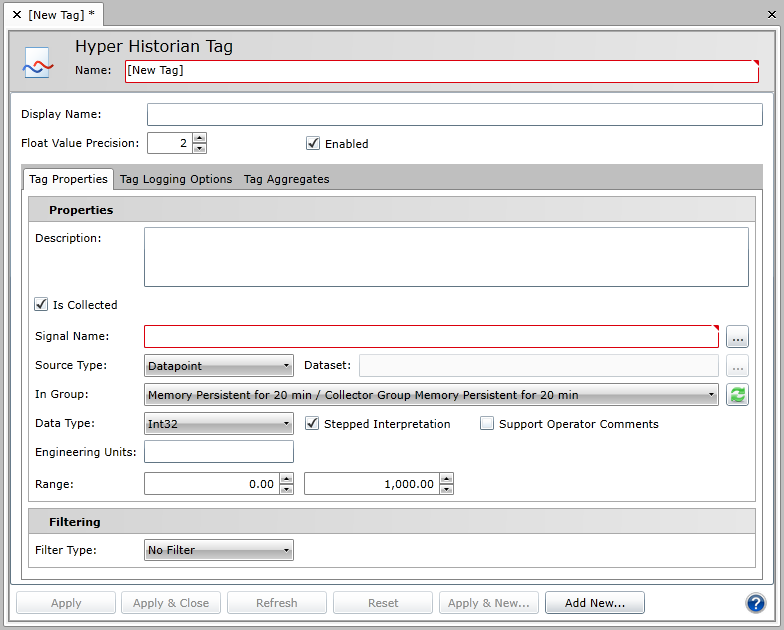
Task: Switch to the Tag Aggregates tab
Action: [286, 179]
